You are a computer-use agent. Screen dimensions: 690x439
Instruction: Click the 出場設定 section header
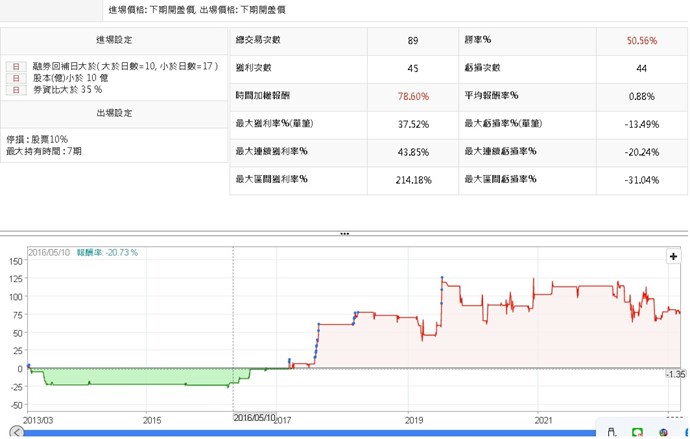point(113,113)
